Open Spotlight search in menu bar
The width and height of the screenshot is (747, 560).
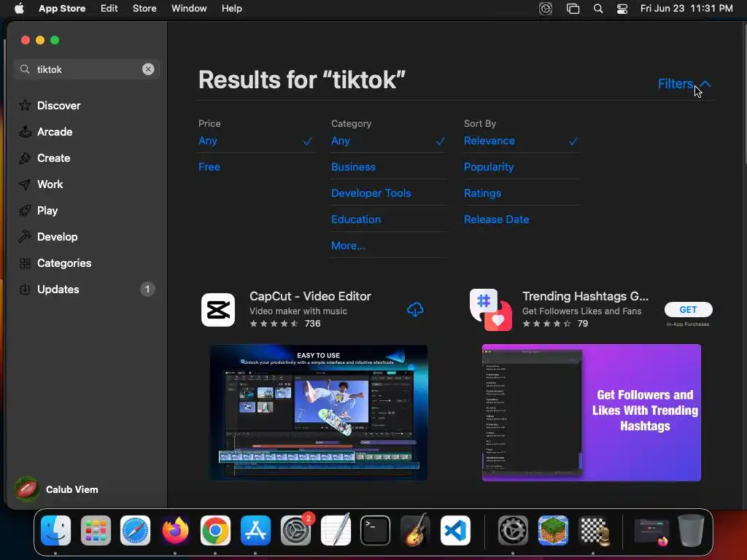point(598,9)
